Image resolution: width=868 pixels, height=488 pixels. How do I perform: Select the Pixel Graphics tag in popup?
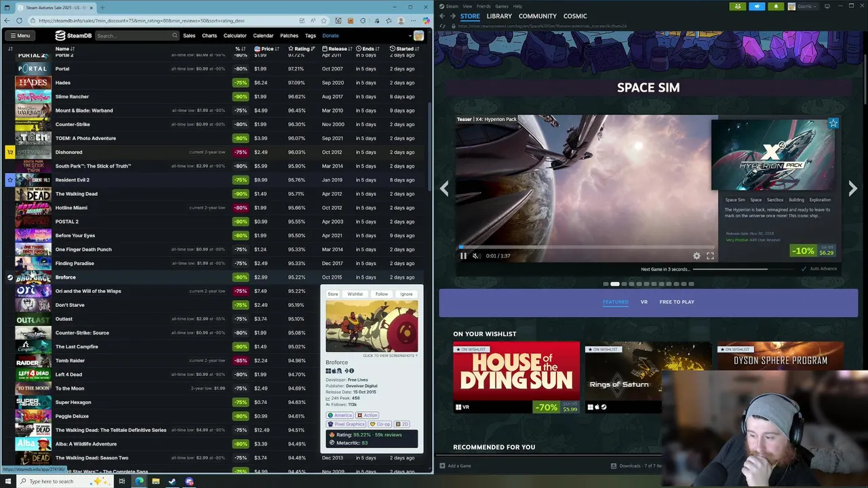[347, 424]
